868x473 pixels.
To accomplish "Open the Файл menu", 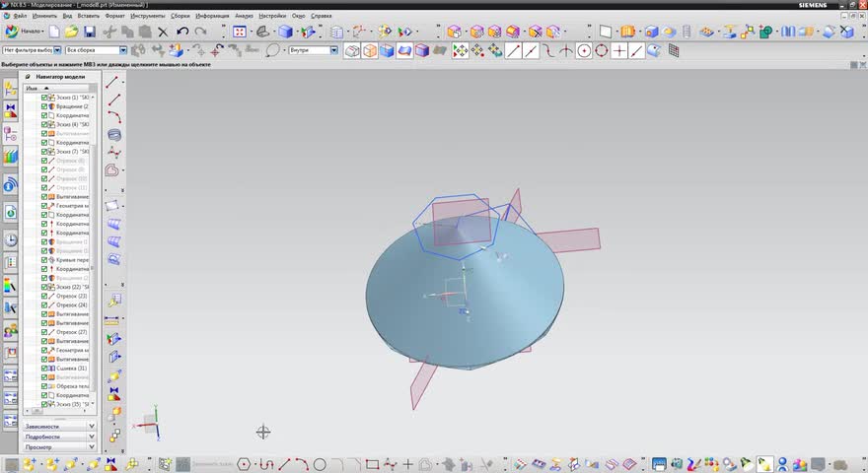I will coord(20,16).
